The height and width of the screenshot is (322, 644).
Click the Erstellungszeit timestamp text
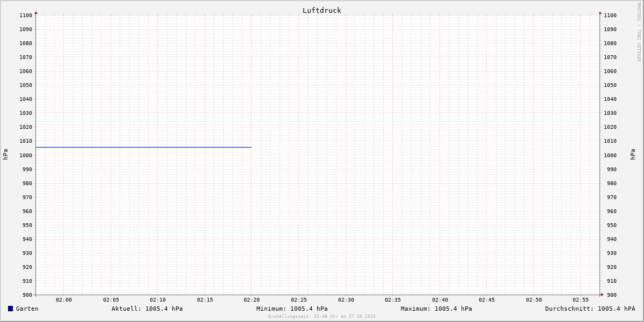(322, 317)
